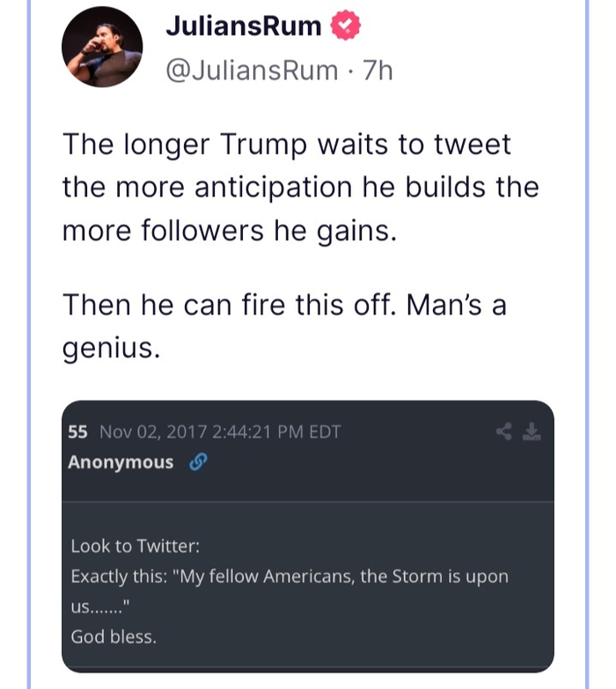The width and height of the screenshot is (616, 689).
Task: Click the Nov 02, 2017 date stamp
Action: 152,432
